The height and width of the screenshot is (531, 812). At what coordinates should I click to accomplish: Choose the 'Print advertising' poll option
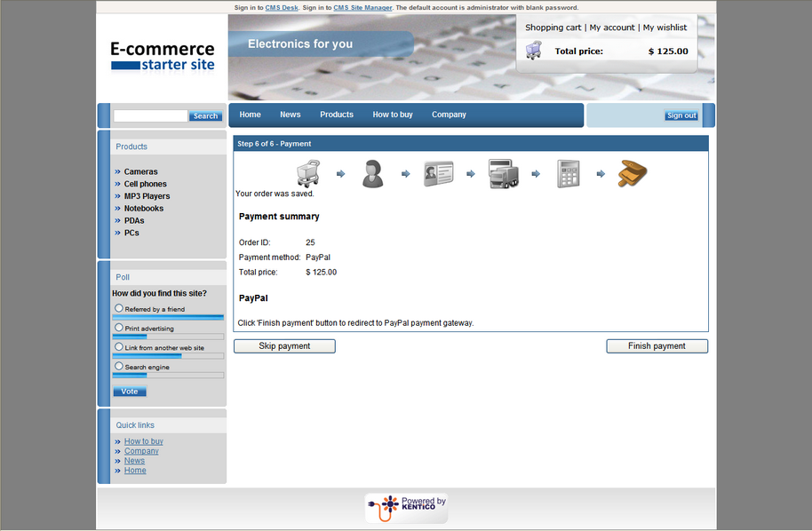(119, 328)
